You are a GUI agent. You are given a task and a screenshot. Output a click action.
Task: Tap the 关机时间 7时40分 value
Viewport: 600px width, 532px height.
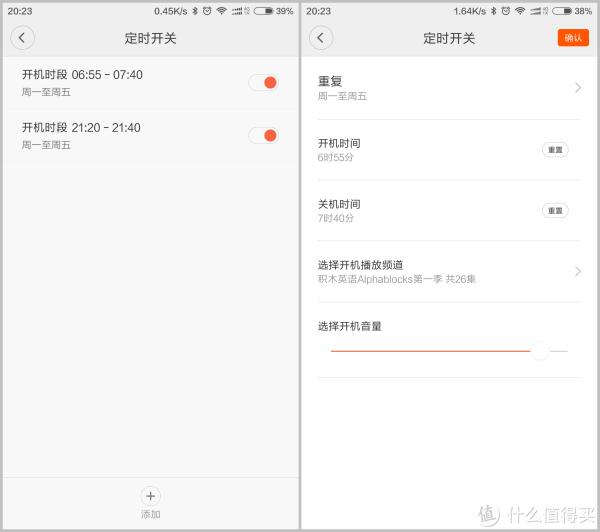[x=336, y=218]
